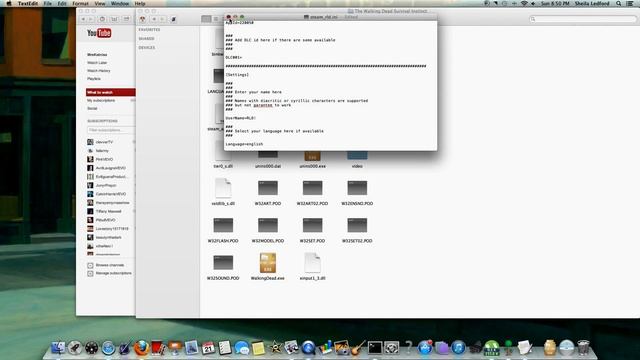Go back in the Finder window
Image resolution: width=640 pixels, height=360 pixels.
(x=154, y=19)
